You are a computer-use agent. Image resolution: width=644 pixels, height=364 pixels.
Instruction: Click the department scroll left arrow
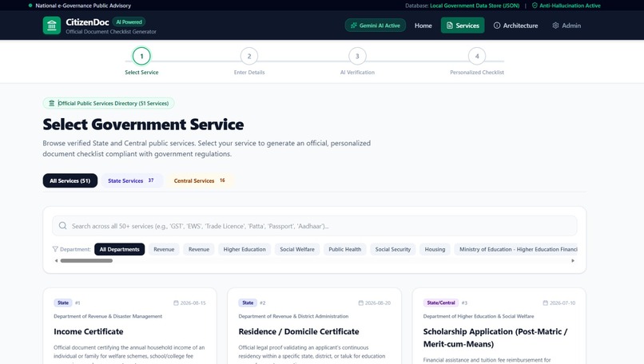pyautogui.click(x=56, y=260)
